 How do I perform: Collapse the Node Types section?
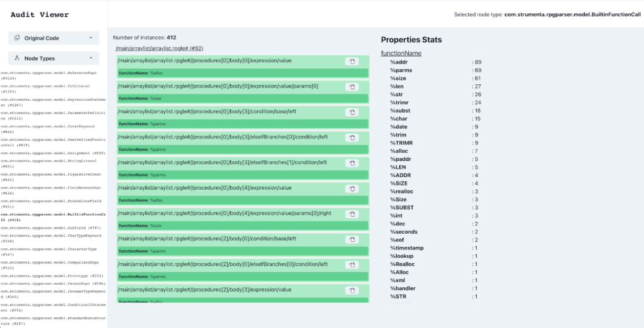click(53, 58)
